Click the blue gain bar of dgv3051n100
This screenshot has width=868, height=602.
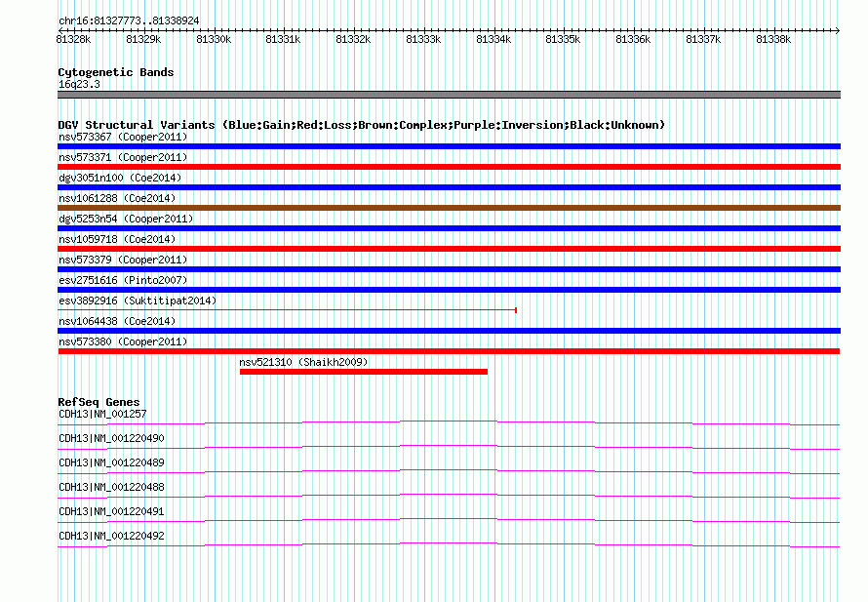coord(449,187)
